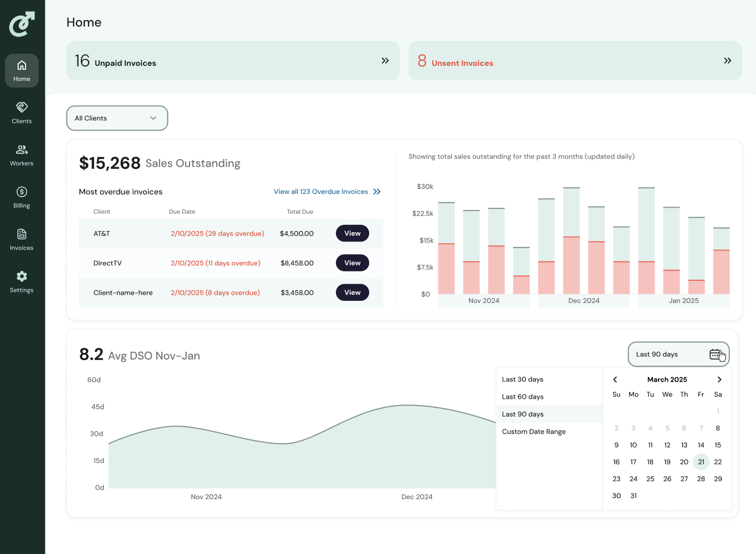Expand Unpaid Invoices with double chevron

tap(385, 60)
